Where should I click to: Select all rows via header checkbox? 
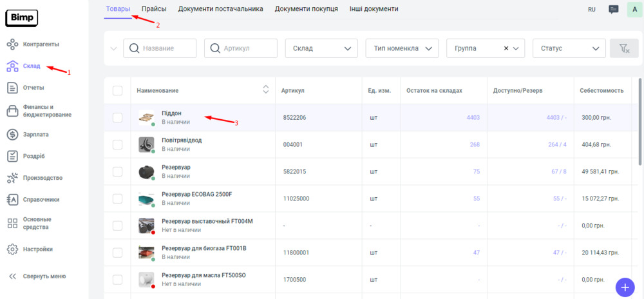[x=117, y=91]
